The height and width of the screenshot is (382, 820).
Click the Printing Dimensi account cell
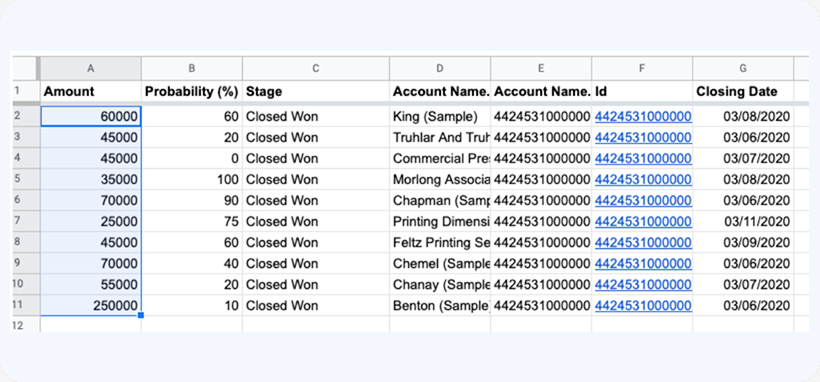click(x=440, y=221)
